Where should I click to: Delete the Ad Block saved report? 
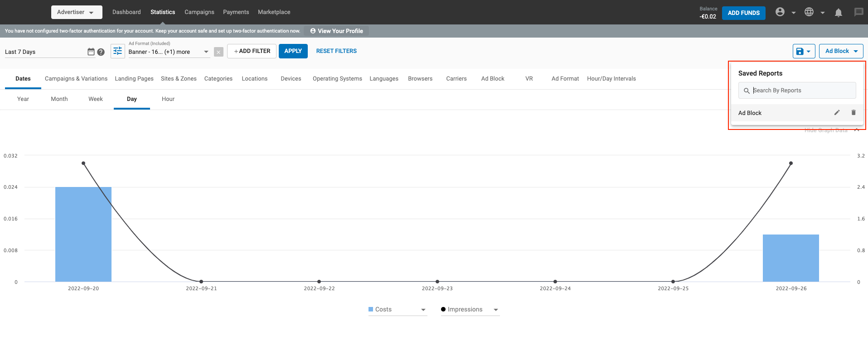click(x=853, y=113)
